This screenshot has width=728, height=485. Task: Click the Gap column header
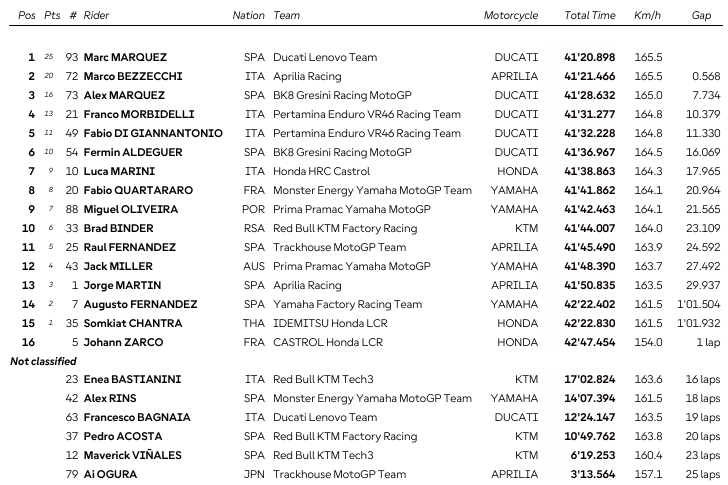coord(701,16)
